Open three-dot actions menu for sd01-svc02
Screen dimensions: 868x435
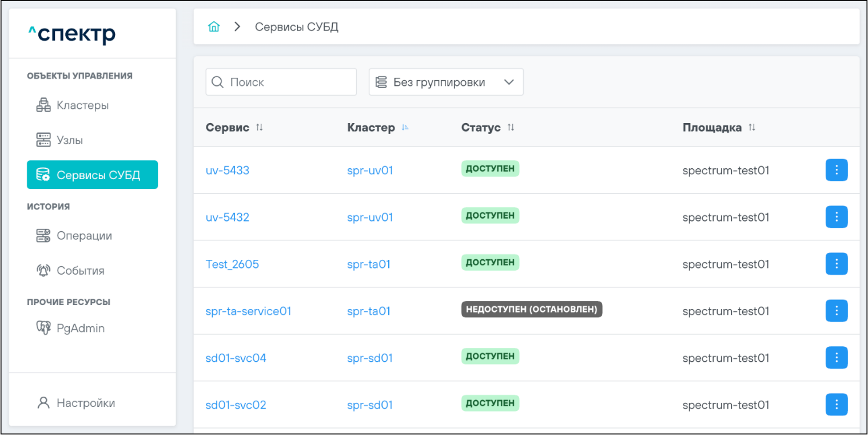coord(836,405)
